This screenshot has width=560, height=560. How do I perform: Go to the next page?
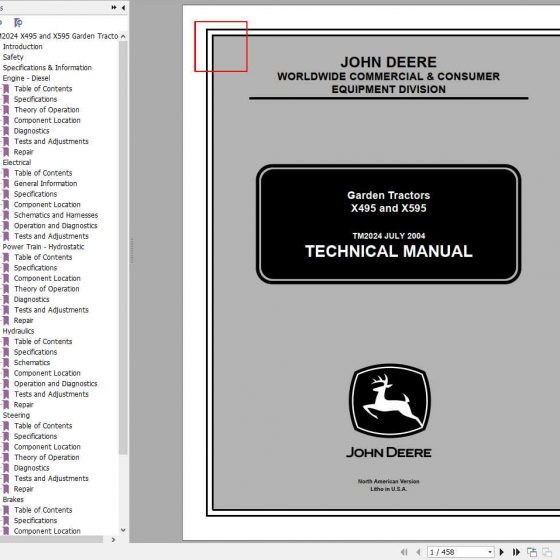pyautogui.click(x=501, y=552)
